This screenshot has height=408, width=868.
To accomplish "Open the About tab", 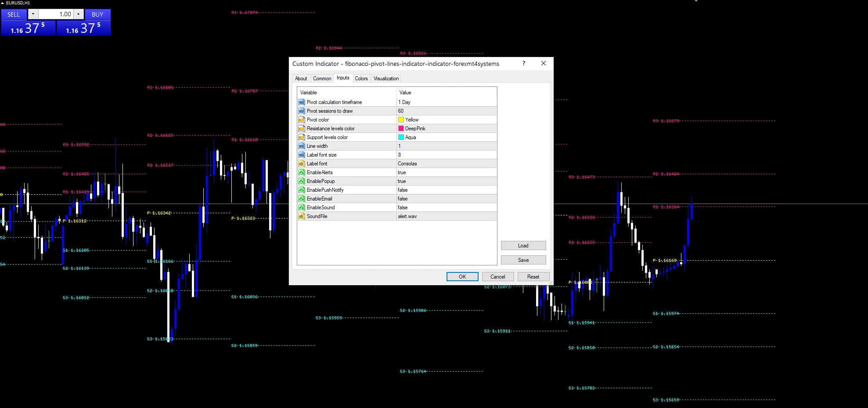I will coord(301,79).
